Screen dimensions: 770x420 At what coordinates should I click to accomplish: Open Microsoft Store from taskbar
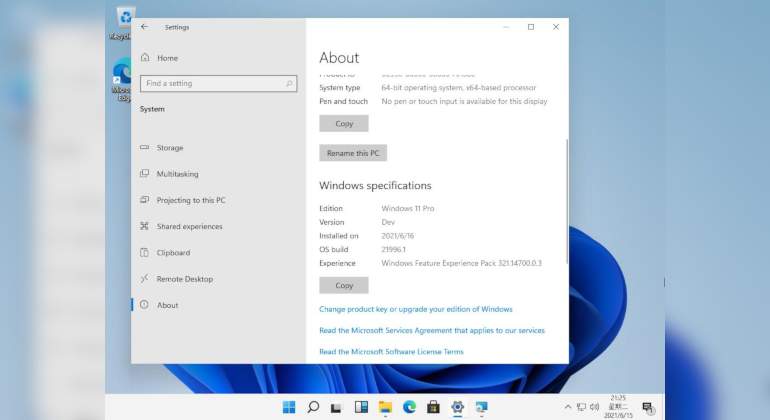point(433,407)
